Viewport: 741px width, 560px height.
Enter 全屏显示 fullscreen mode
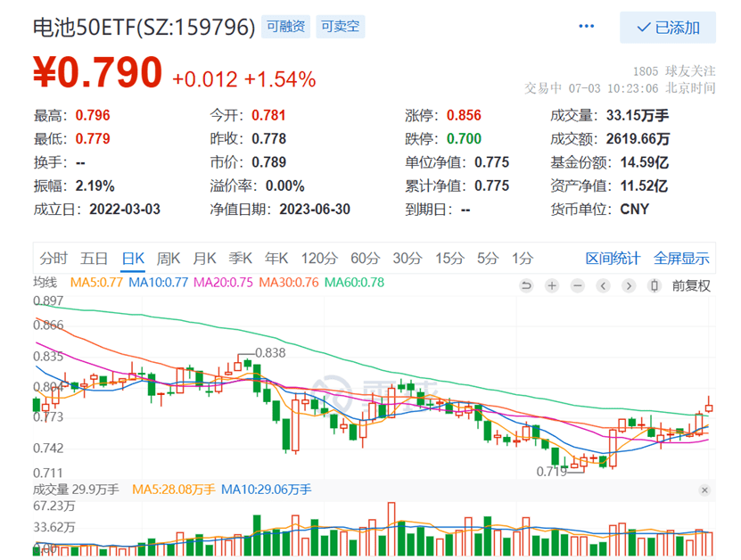pos(681,258)
